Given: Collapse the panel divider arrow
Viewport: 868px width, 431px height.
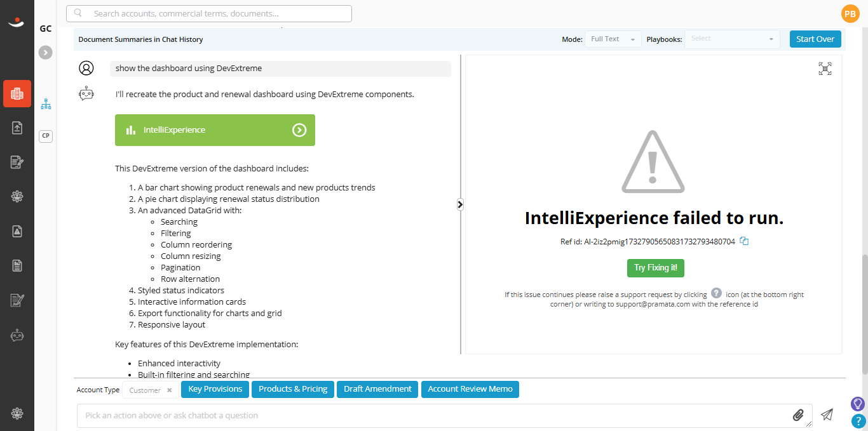Looking at the screenshot, I should click(460, 204).
